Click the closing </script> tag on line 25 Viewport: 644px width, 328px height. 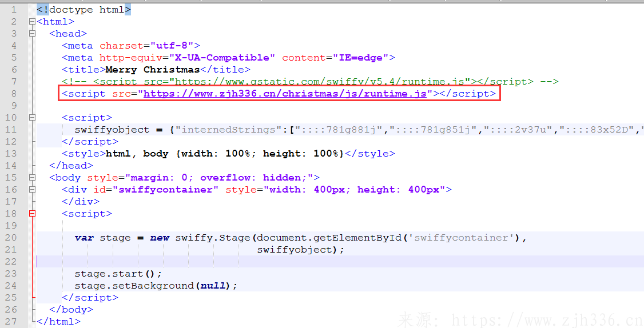tap(90, 298)
